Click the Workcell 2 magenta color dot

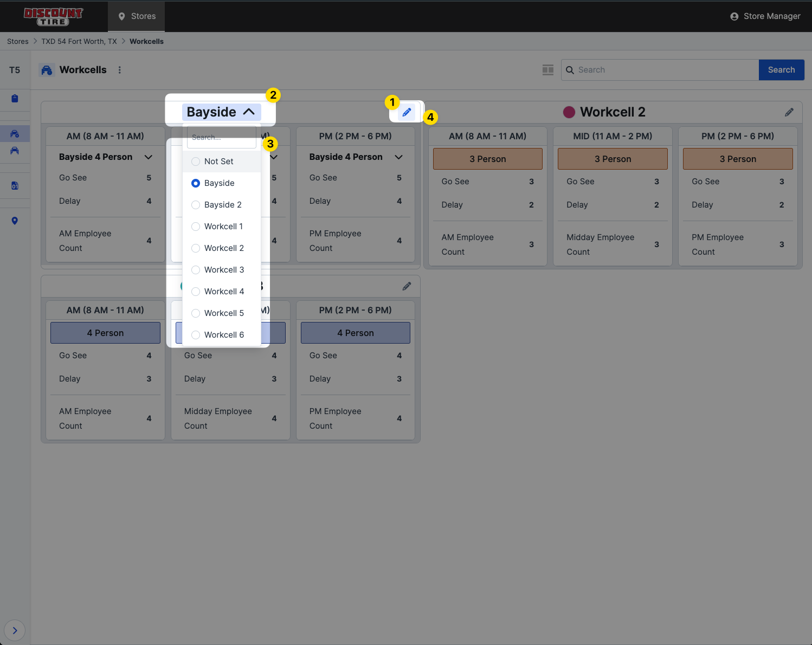pos(569,112)
